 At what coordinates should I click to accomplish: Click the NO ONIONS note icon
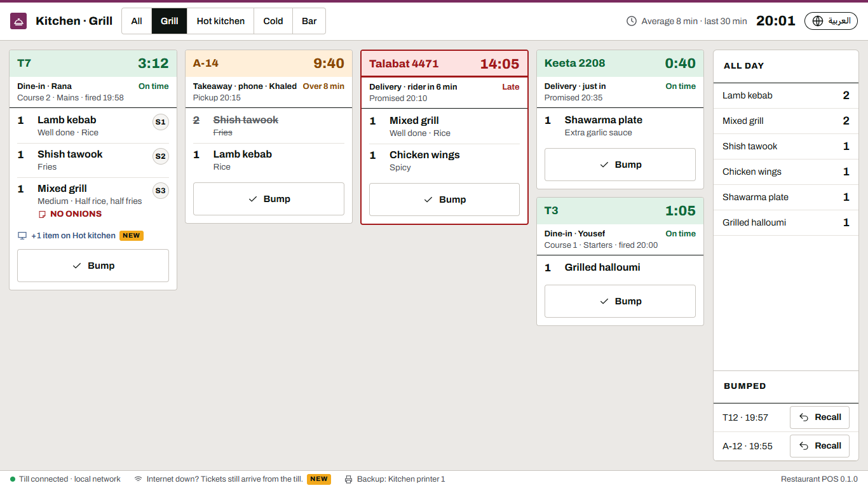pyautogui.click(x=43, y=214)
